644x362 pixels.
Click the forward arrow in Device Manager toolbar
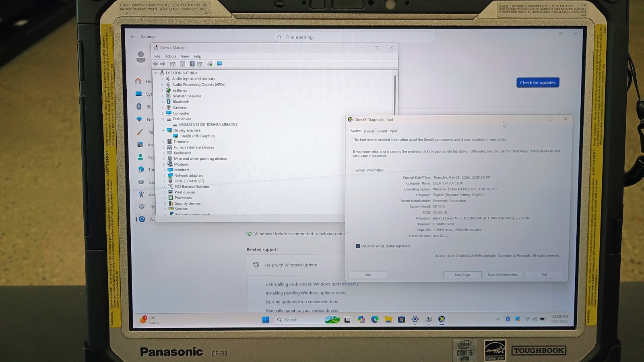[x=163, y=64]
